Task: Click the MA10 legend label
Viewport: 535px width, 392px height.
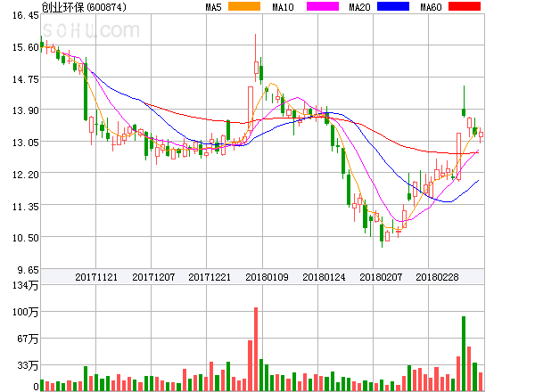Action: point(283,7)
